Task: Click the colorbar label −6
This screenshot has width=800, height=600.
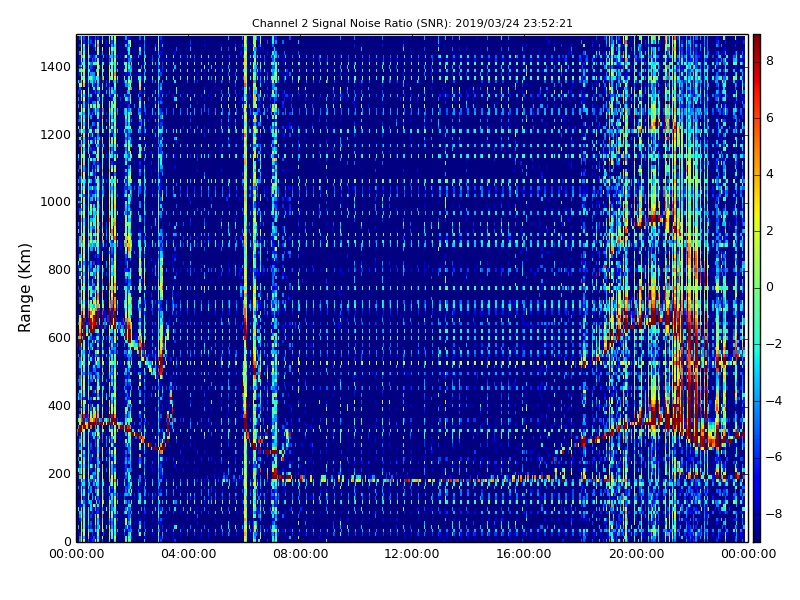Action: (773, 457)
